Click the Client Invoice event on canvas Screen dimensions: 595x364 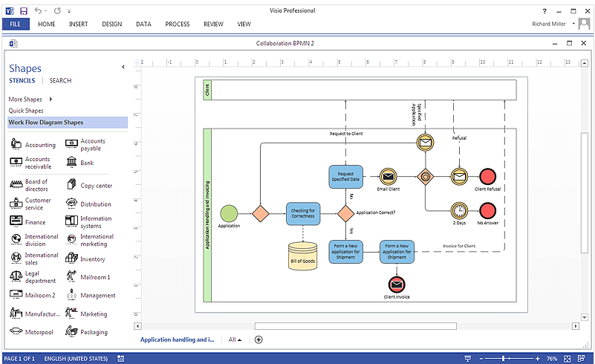[397, 284]
